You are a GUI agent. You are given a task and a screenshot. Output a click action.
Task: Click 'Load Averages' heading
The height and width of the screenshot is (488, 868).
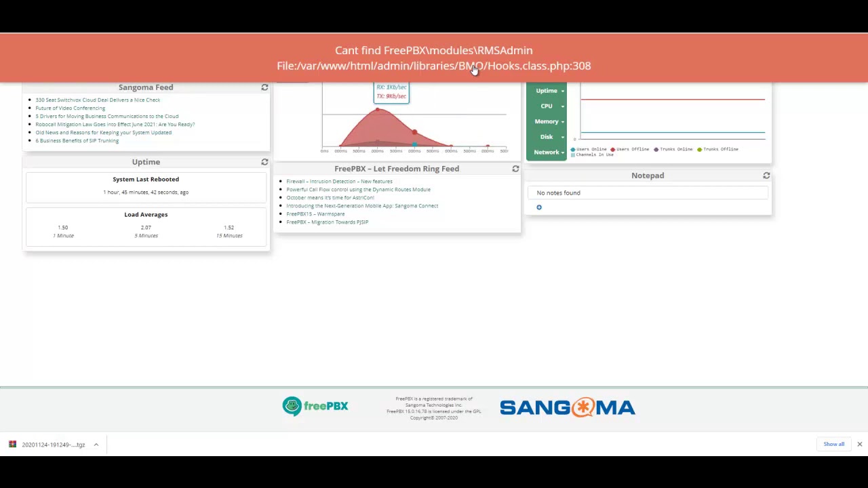tap(146, 215)
